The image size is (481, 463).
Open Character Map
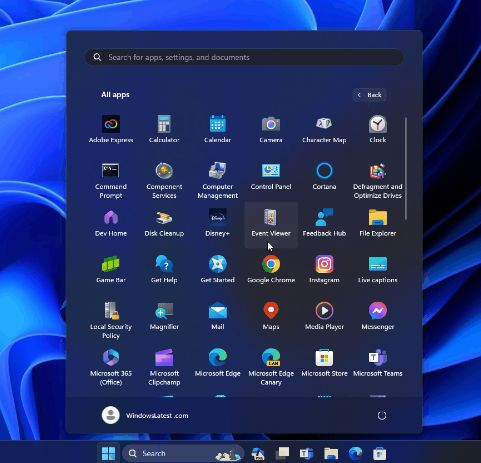[x=324, y=129]
